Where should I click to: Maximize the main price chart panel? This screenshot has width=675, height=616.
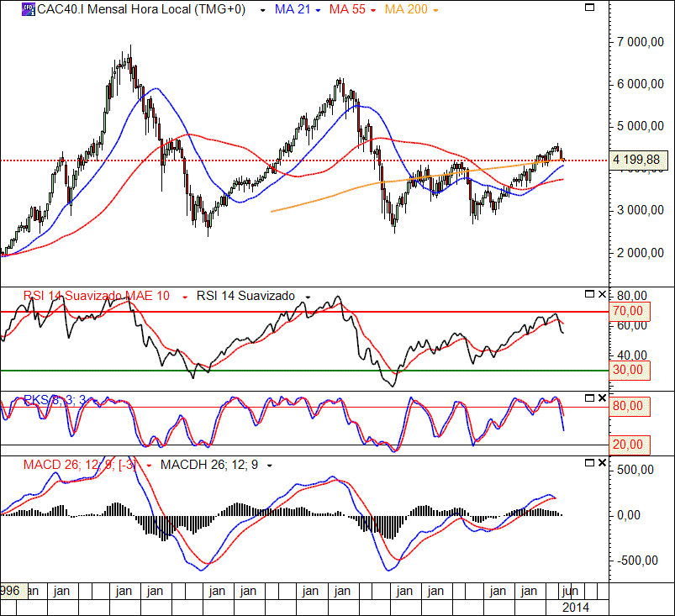tap(590, 7)
